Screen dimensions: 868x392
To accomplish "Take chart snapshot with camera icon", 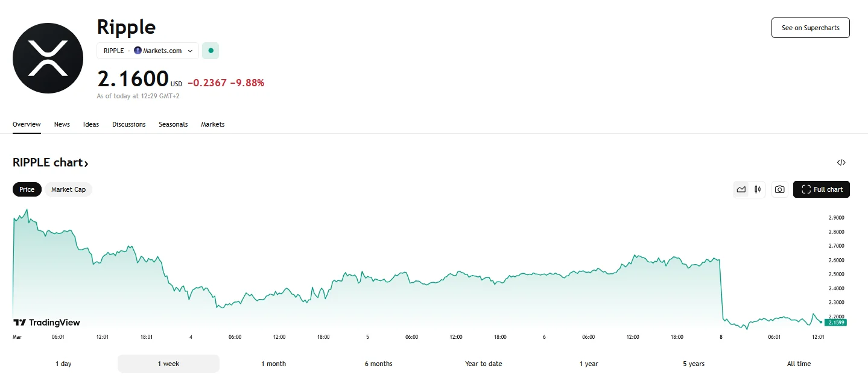I will 779,189.
